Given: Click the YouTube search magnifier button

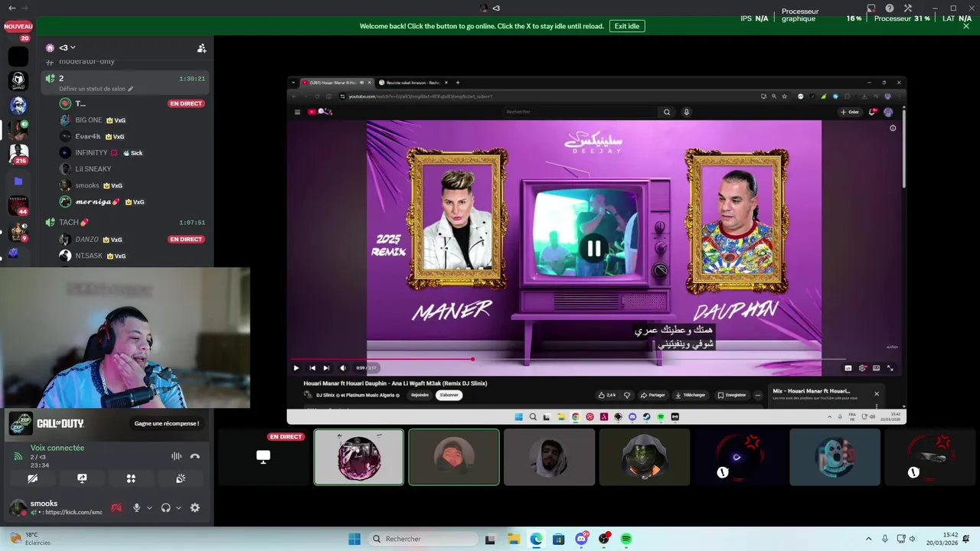Looking at the screenshot, I should pyautogui.click(x=667, y=112).
